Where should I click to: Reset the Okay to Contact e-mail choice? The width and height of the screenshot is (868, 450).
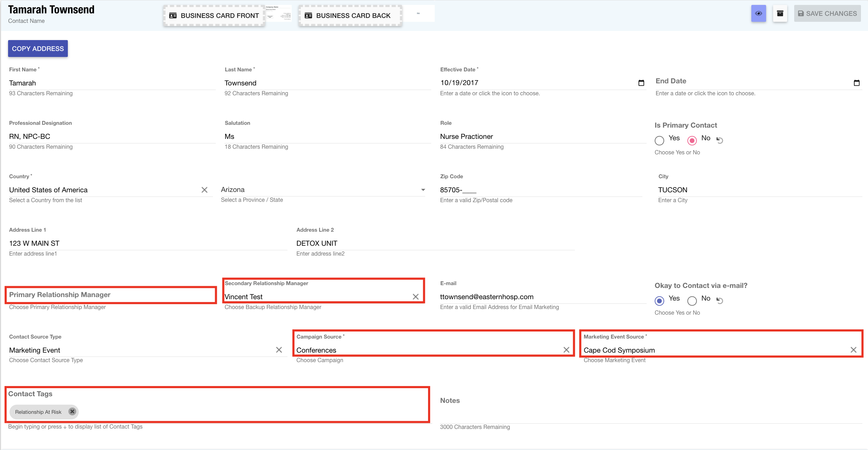(720, 301)
